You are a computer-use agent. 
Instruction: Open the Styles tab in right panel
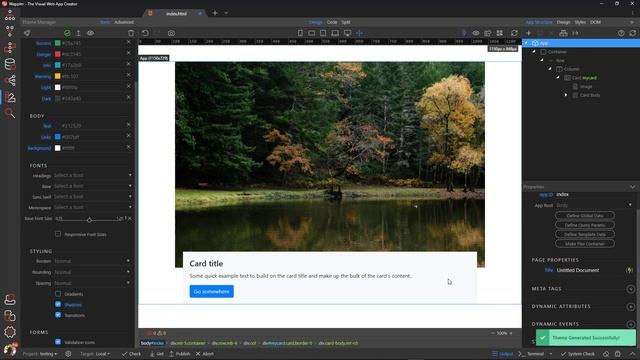(x=580, y=22)
